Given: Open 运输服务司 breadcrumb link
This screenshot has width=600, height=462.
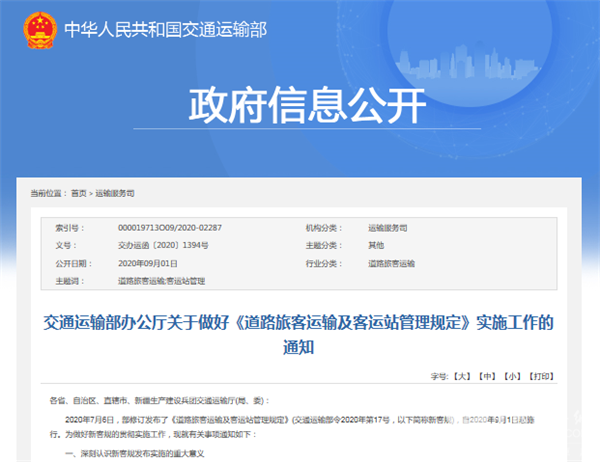Looking at the screenshot, I should (x=115, y=192).
